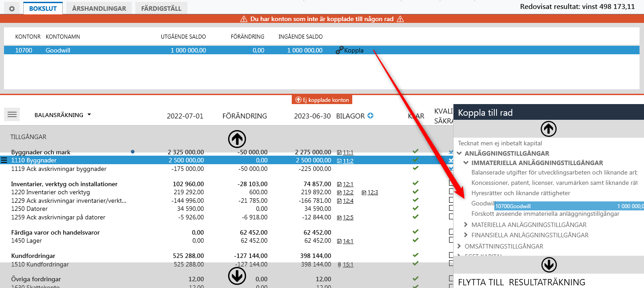
Task: Open the document icon for attachment 12:4
Action: [339, 201]
